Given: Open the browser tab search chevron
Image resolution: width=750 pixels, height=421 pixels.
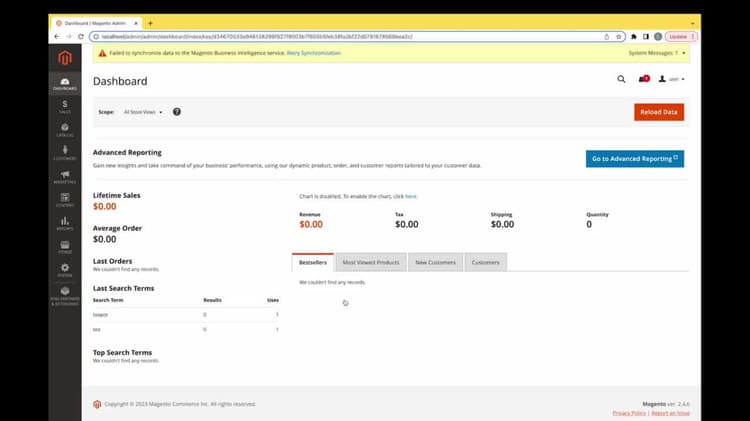Looking at the screenshot, I should click(x=693, y=23).
